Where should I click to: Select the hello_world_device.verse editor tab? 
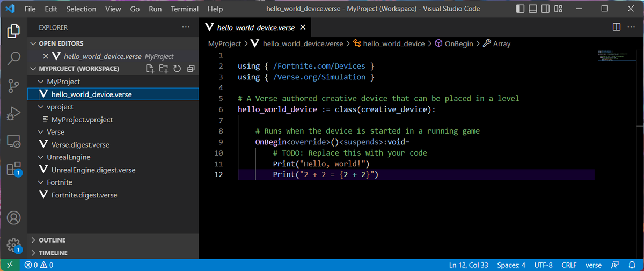click(255, 27)
